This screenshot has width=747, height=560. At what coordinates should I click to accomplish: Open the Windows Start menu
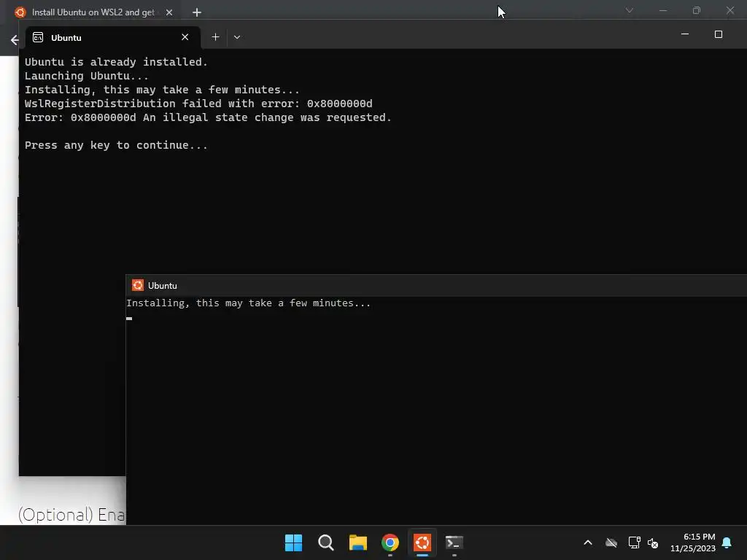[x=293, y=542]
